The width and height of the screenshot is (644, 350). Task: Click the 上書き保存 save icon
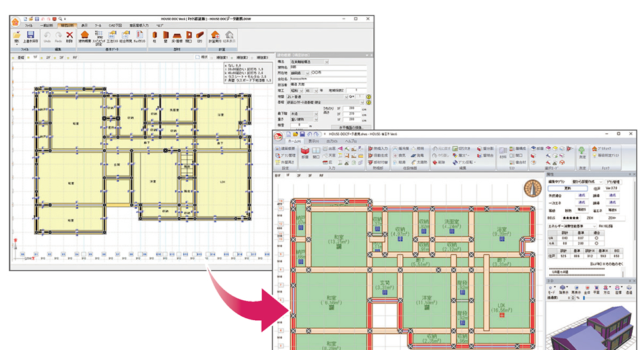click(x=30, y=38)
